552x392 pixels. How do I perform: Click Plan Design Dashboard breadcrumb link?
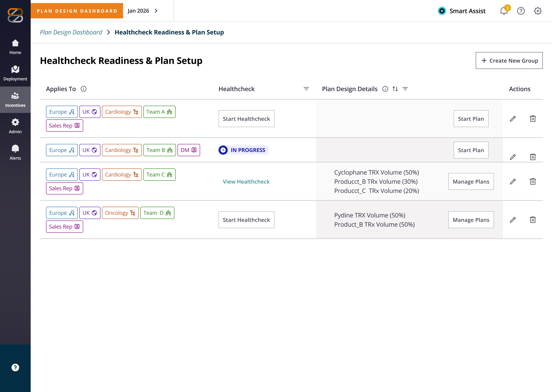pyautogui.click(x=71, y=32)
